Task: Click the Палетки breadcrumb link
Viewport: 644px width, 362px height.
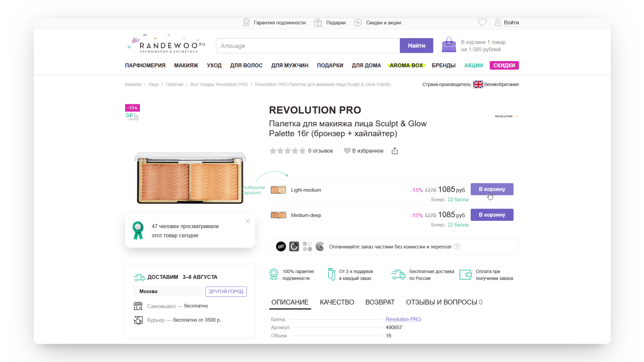Action: tap(174, 84)
